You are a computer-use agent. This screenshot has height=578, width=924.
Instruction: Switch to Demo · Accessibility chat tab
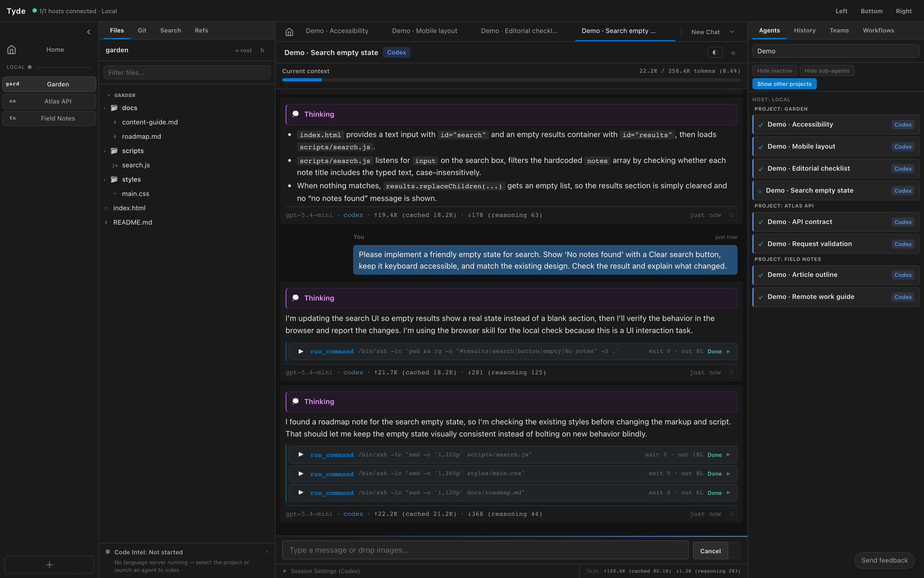[x=337, y=31]
